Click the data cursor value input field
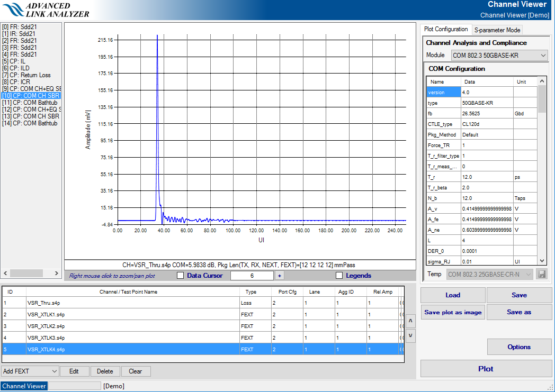The image size is (555, 392). tap(252, 276)
